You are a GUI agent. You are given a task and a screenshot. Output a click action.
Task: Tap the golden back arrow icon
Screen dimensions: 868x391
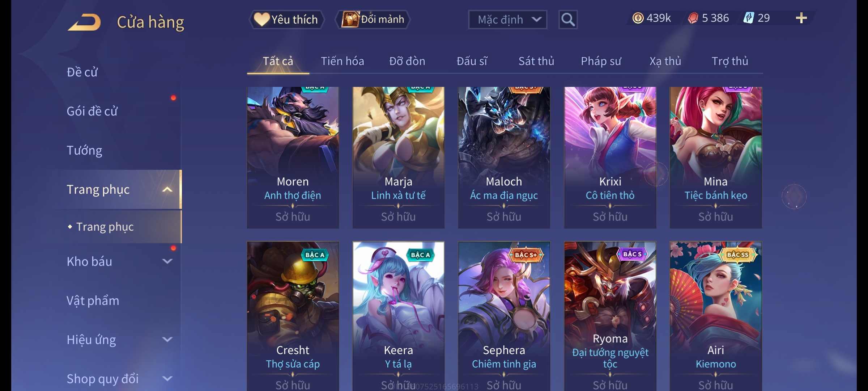point(84,22)
